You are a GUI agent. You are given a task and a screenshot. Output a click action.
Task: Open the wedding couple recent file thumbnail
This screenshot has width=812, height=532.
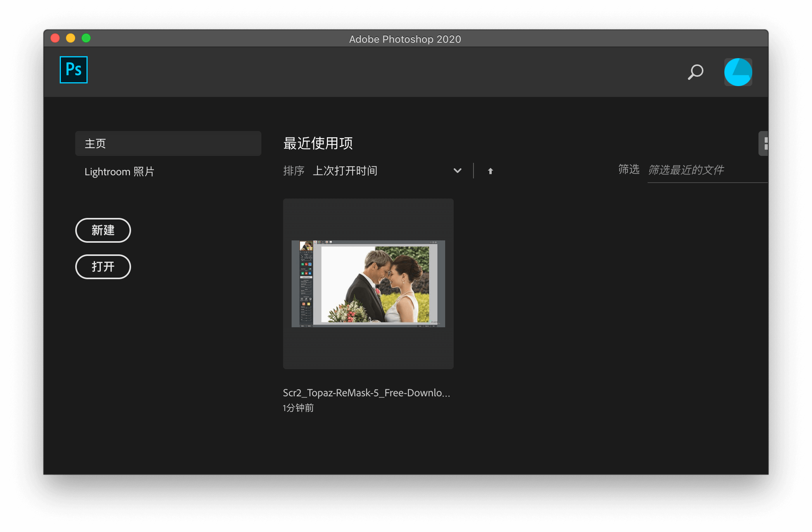click(x=368, y=283)
